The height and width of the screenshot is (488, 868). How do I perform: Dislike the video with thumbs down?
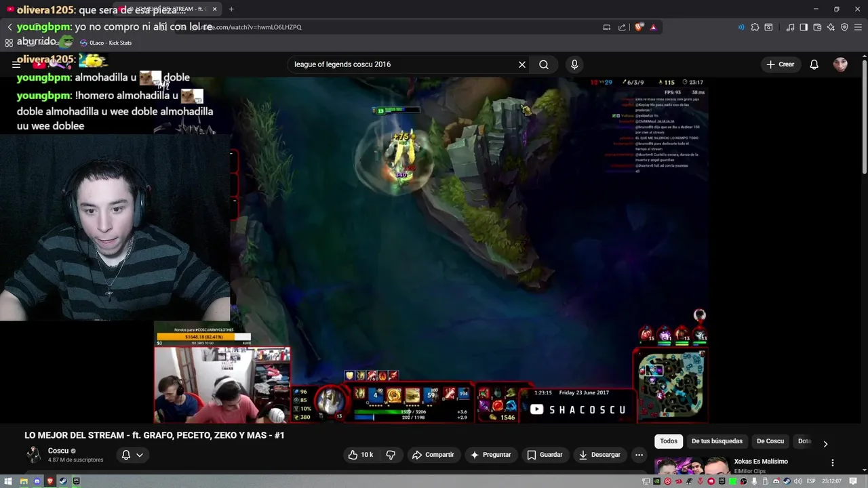(391, 455)
